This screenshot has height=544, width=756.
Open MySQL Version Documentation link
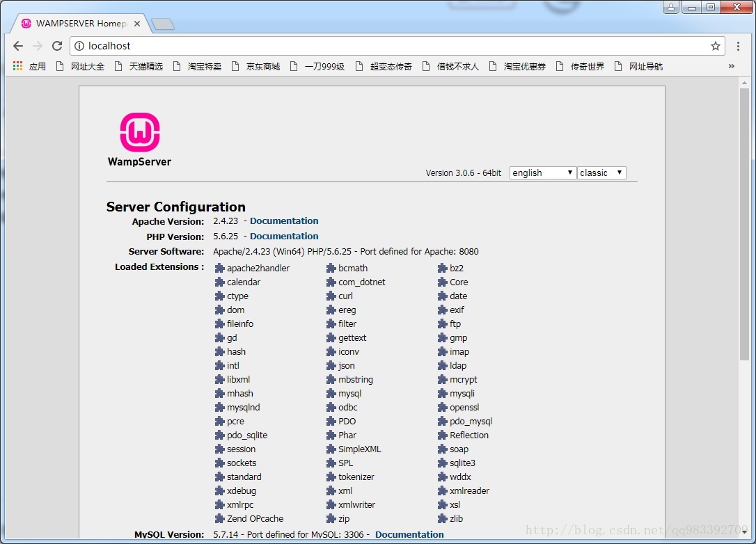coord(409,534)
